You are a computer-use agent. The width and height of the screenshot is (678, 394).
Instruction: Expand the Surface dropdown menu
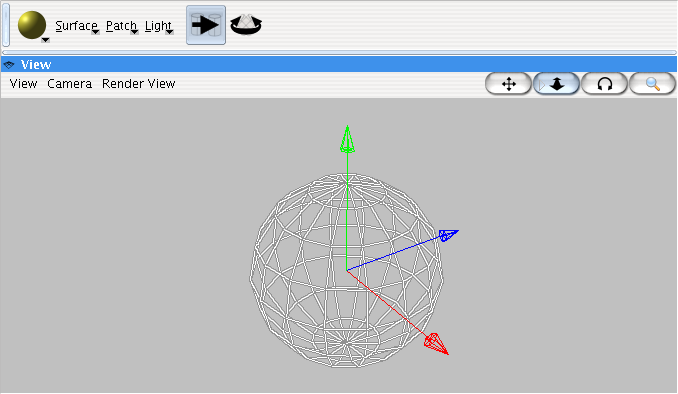(77, 26)
